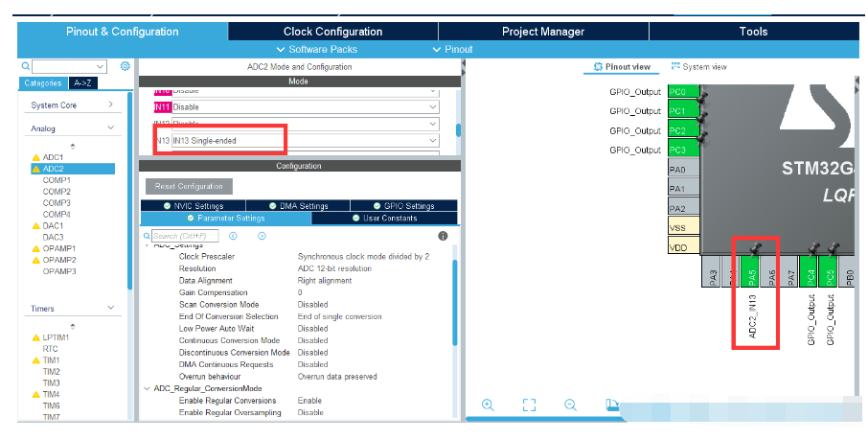Click the Reset Configuration button

[x=189, y=186]
